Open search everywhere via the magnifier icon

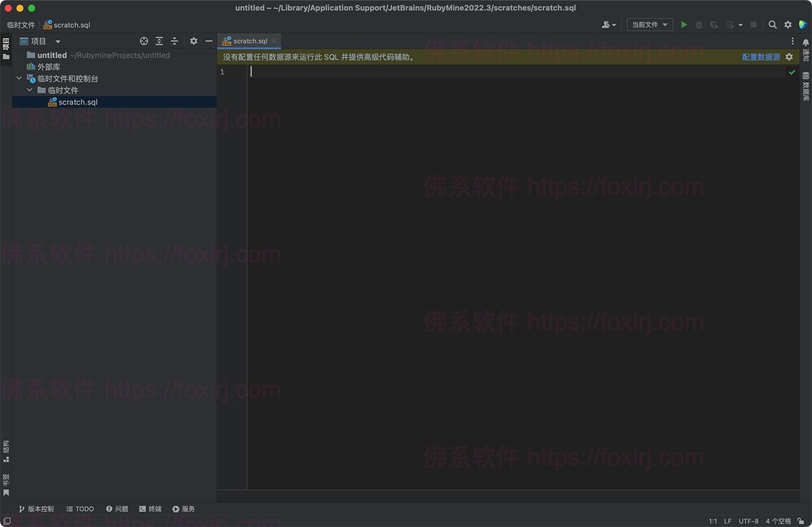pyautogui.click(x=773, y=24)
